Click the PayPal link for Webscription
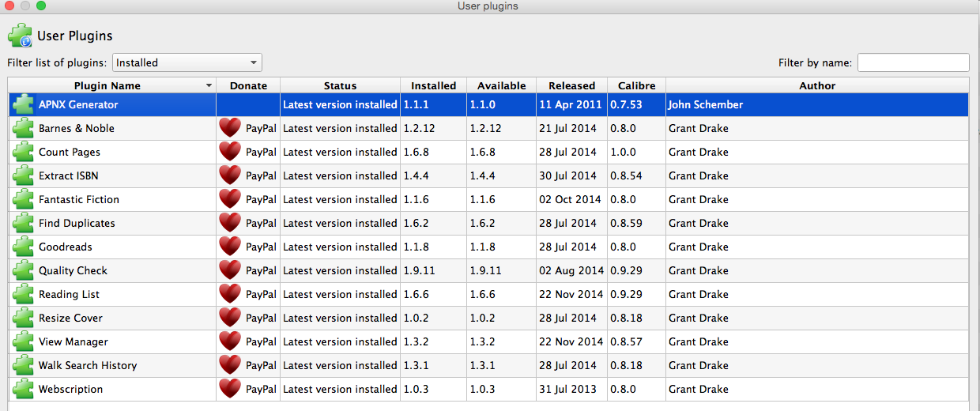Image resolution: width=980 pixels, height=411 pixels. pos(261,389)
